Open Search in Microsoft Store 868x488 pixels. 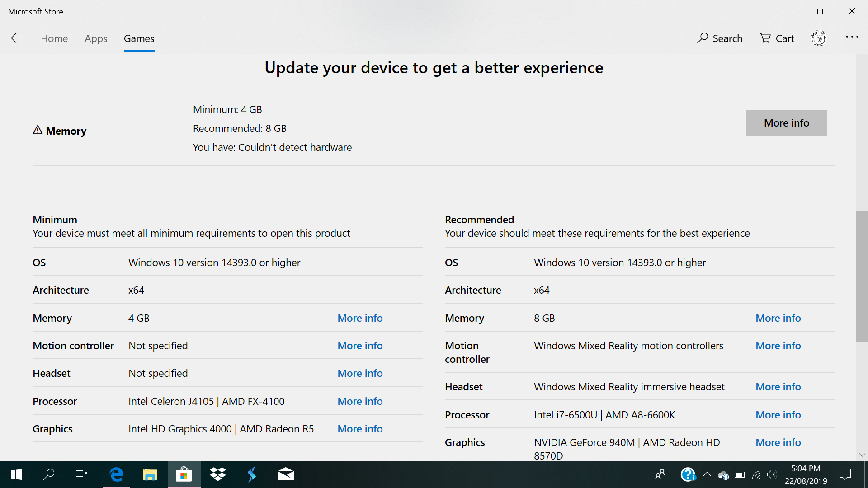[720, 38]
